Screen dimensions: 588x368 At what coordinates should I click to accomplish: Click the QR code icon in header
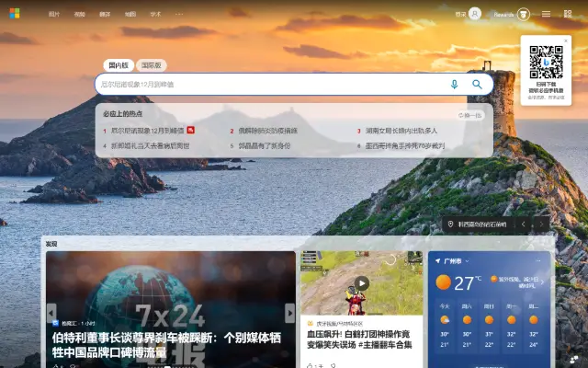point(568,14)
